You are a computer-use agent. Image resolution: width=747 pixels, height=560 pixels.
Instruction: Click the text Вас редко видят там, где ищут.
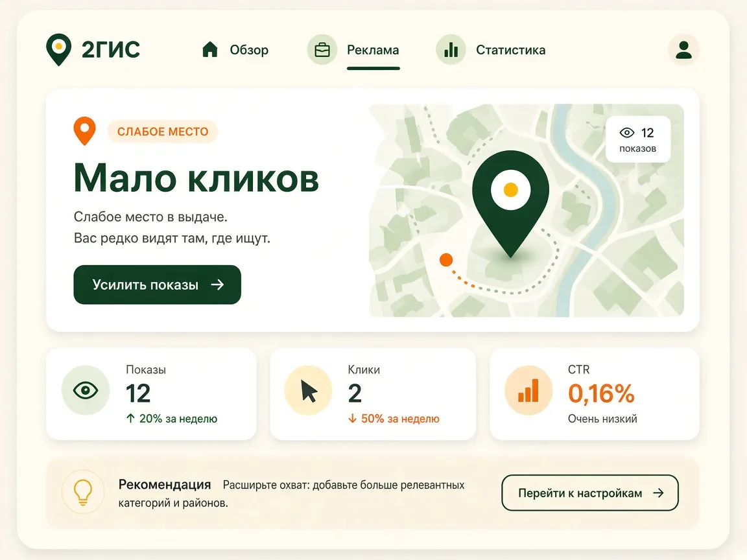coord(172,238)
